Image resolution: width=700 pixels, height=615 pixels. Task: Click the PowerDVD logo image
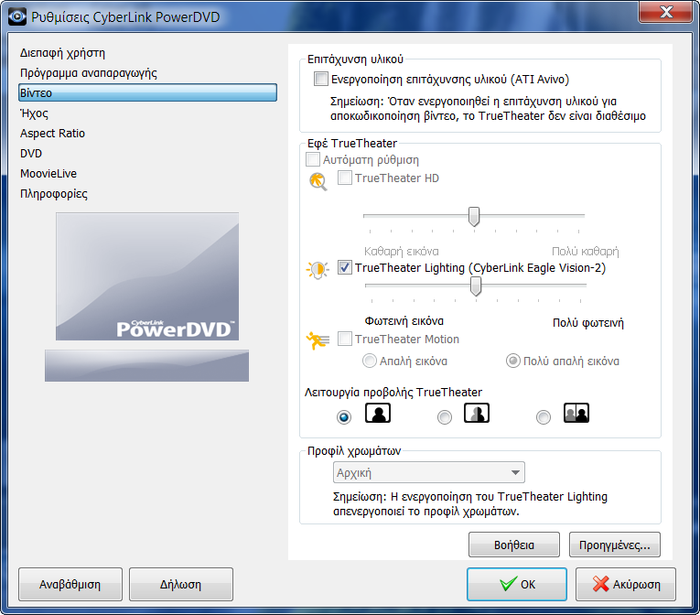point(147,276)
